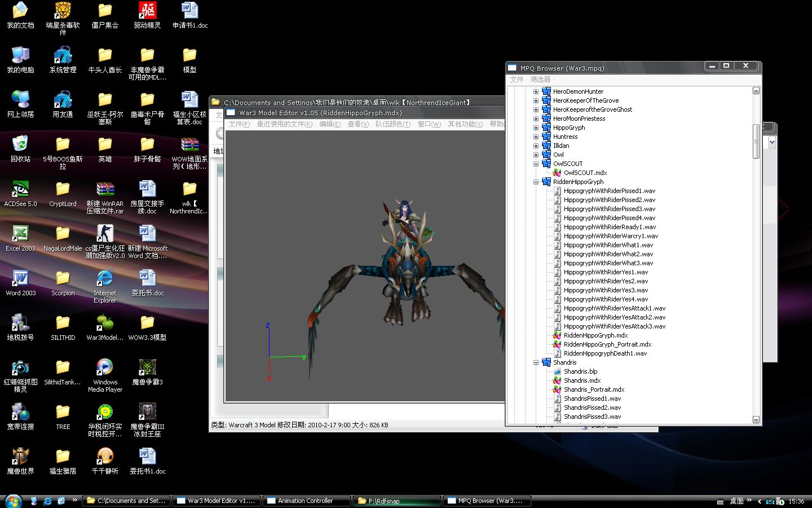Collapse the OwlSCOUT tree node
This screenshot has height=508, width=812.
pos(536,164)
